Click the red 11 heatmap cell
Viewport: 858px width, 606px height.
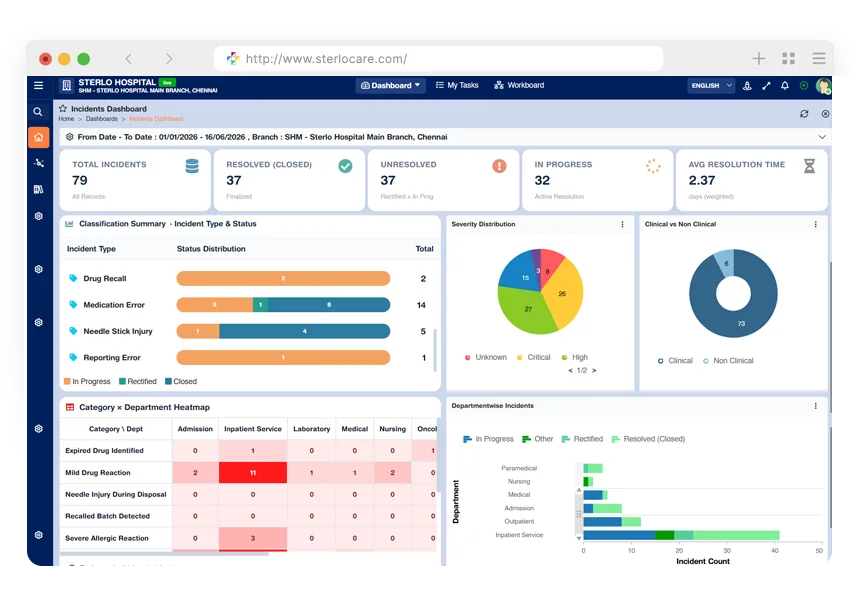coord(253,472)
